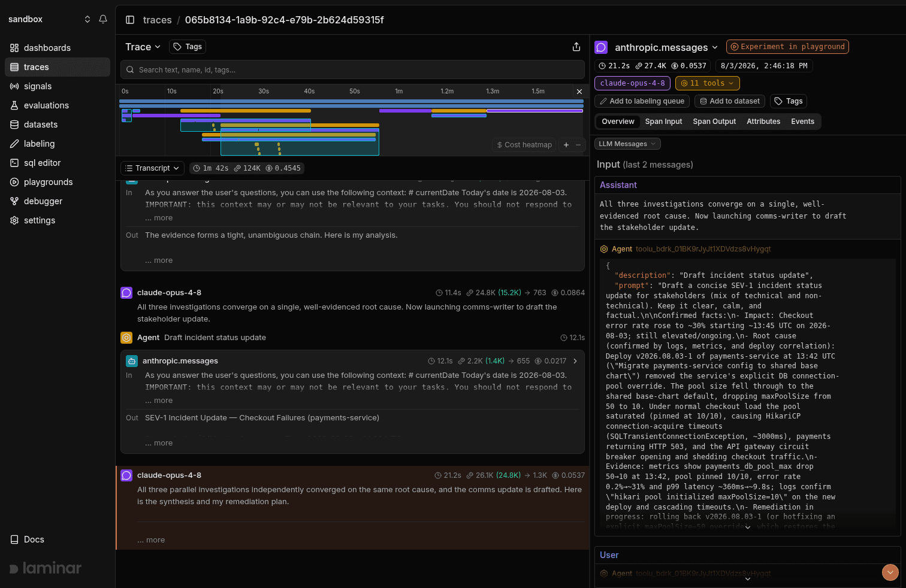Screen dimensions: 906x588
Task: Open settings page
Action: [58, 220]
